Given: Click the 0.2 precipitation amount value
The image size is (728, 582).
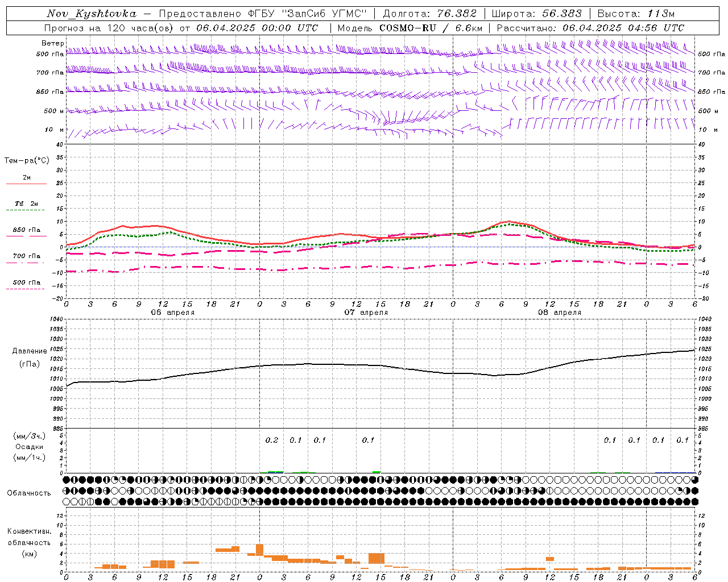Looking at the screenshot, I should [x=272, y=440].
